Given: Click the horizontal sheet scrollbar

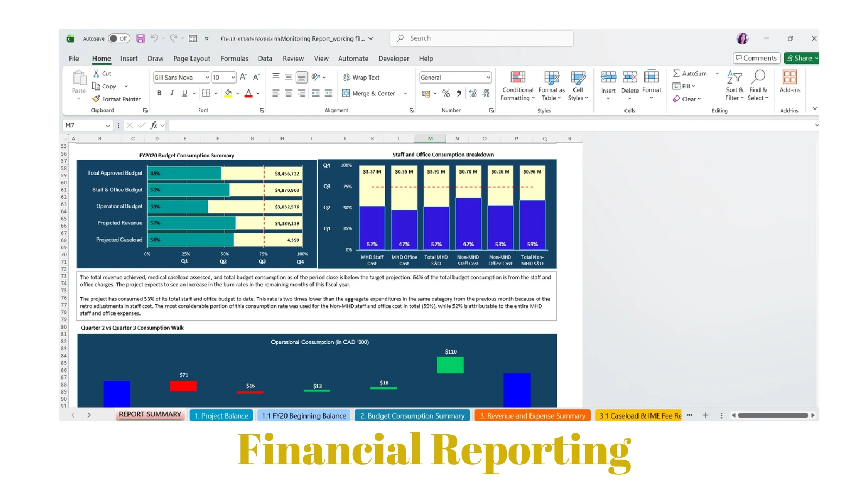Looking at the screenshot, I should coord(773,415).
